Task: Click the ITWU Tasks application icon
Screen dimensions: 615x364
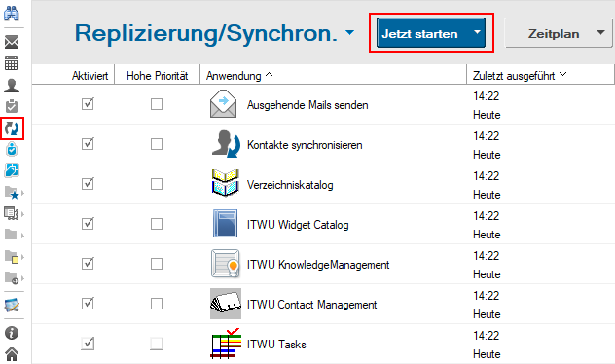Action: click(226, 344)
